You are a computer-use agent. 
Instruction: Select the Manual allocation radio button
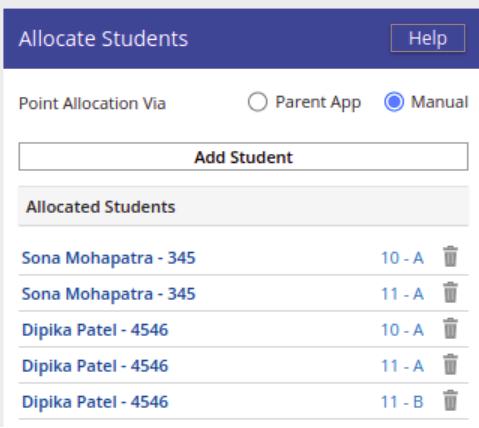(394, 102)
